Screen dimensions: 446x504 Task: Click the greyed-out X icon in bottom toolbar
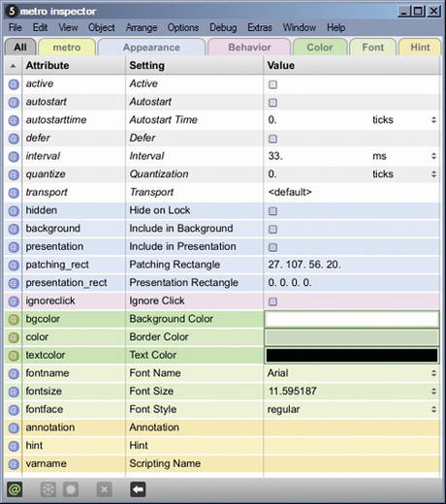[104, 489]
